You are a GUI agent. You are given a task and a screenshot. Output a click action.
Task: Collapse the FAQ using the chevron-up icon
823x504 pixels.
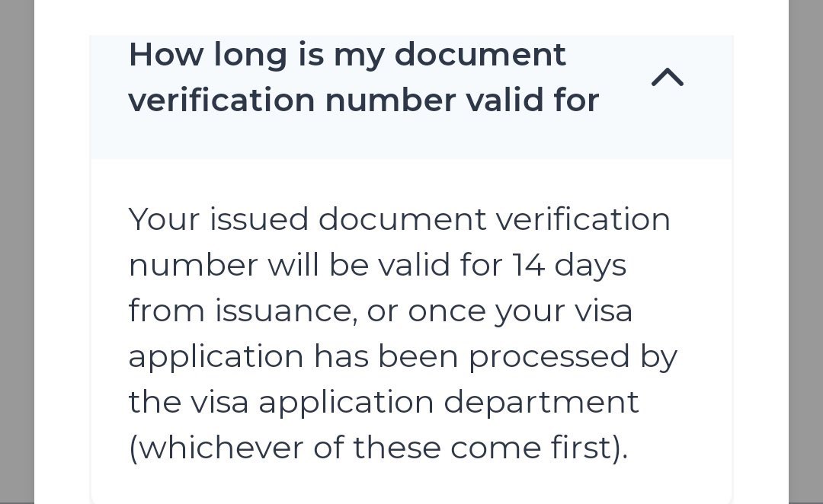[x=668, y=77]
